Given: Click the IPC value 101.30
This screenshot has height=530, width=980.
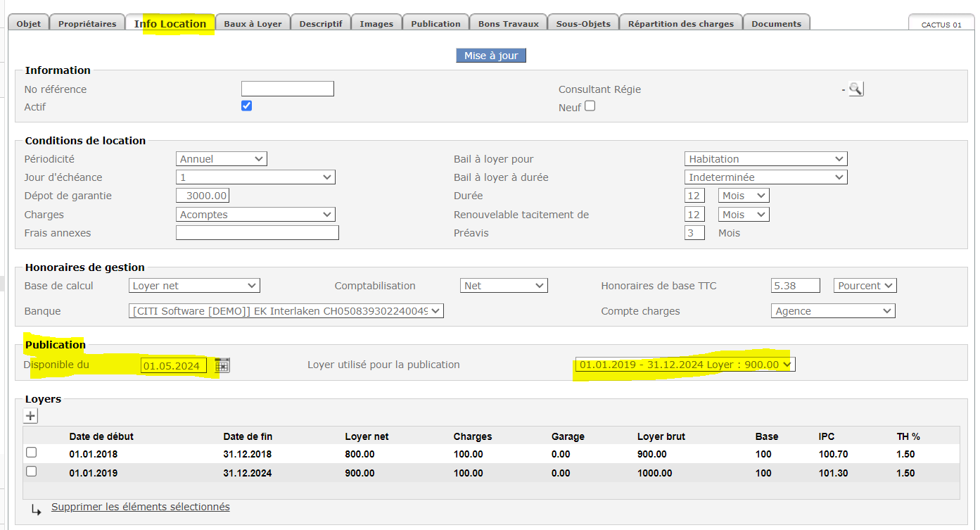Looking at the screenshot, I should click(833, 473).
